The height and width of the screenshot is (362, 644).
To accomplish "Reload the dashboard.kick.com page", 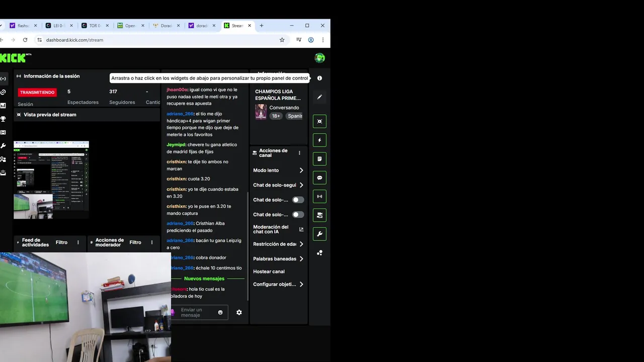I will (25, 40).
